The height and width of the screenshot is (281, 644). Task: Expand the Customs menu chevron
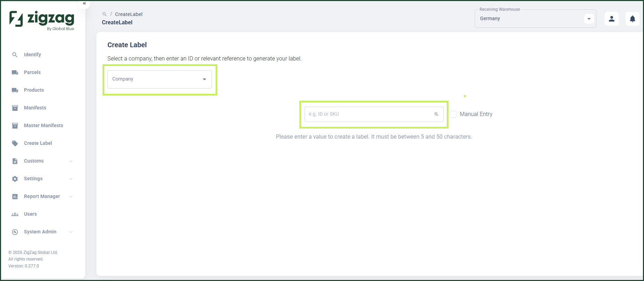(71, 161)
